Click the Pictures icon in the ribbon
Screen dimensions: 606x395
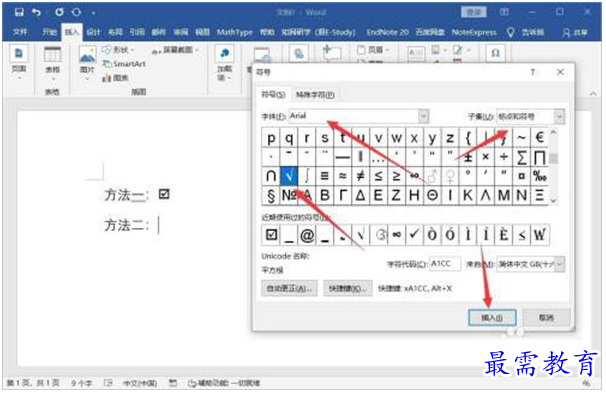[87, 55]
